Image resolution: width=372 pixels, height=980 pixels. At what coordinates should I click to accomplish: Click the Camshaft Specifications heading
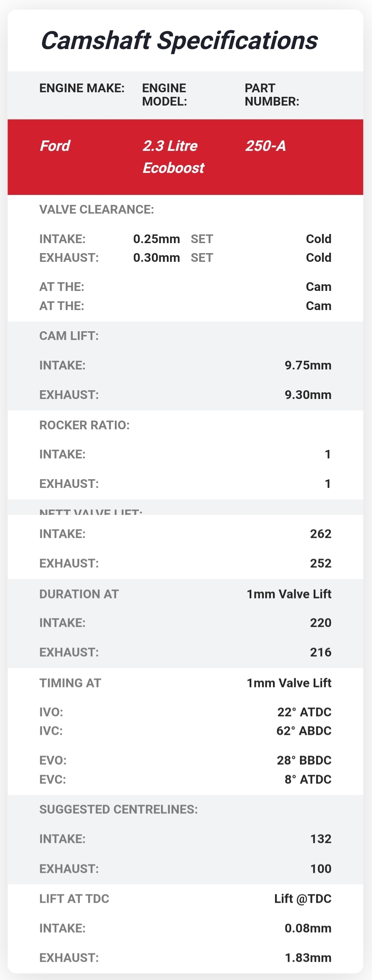179,41
